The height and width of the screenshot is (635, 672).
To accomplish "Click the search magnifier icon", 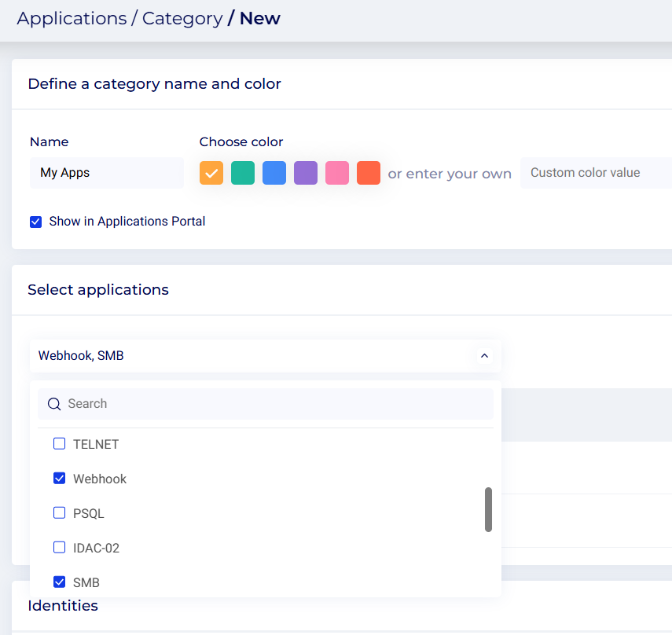I will click(54, 404).
